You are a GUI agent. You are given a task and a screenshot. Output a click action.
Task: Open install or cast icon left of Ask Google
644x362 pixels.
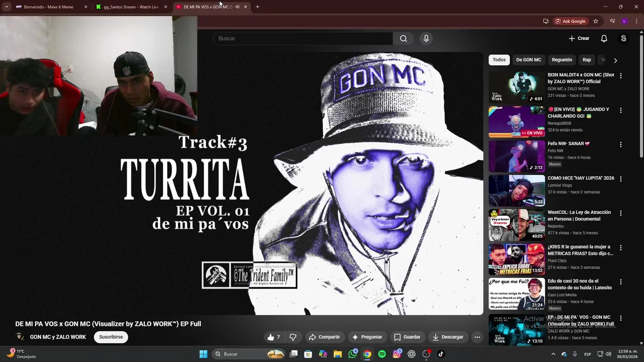546,21
